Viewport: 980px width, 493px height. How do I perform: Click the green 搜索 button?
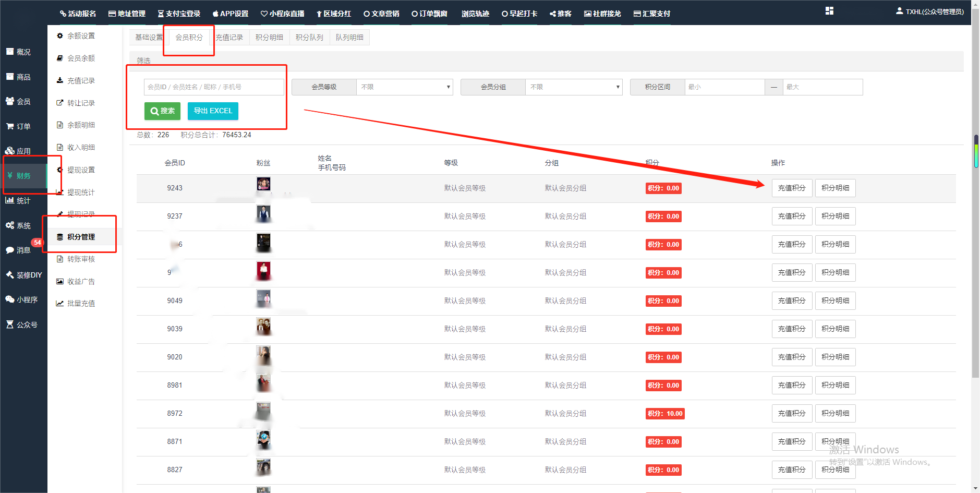162,111
